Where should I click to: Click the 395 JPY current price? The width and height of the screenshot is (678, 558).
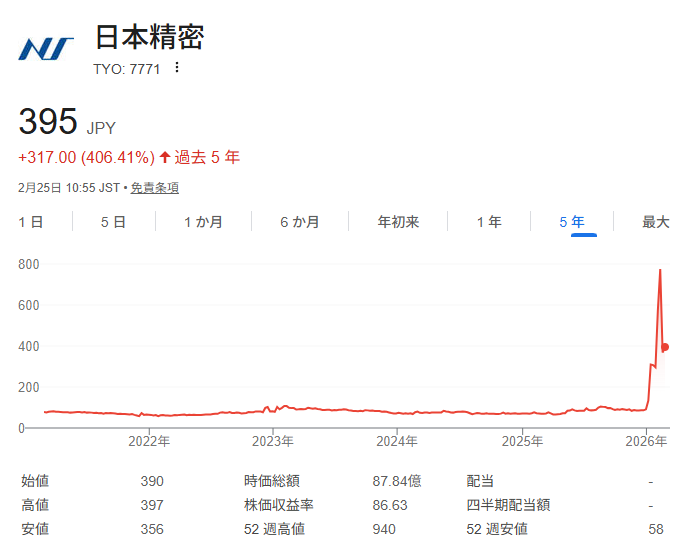click(x=48, y=122)
